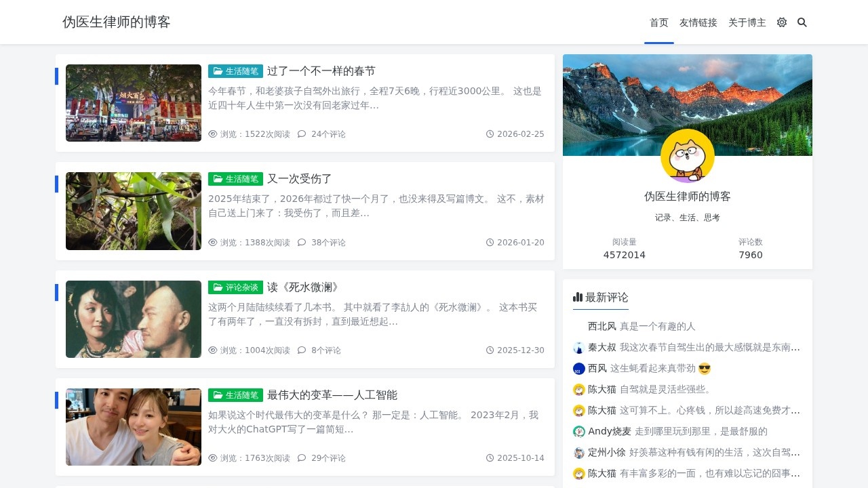The height and width of the screenshot is (488, 868).
Task: Open the 关于博主 nav item
Action: point(747,22)
